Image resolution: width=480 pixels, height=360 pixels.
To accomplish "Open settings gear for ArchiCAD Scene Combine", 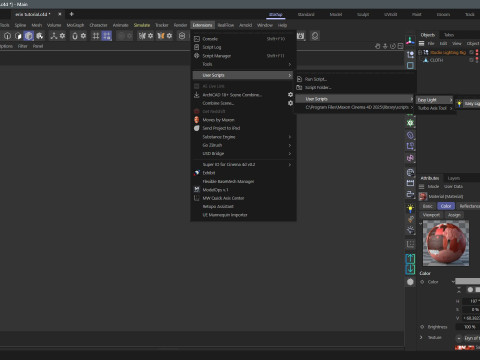I will click(290, 95).
